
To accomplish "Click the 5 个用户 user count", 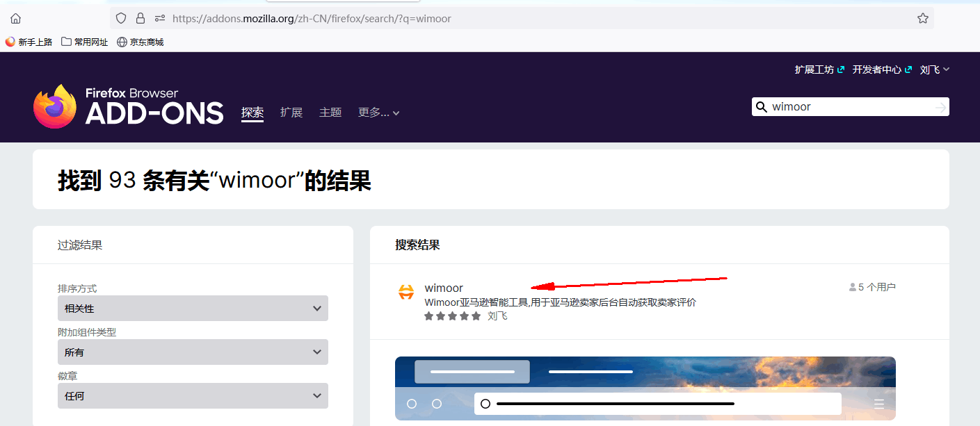I will tap(872, 287).
